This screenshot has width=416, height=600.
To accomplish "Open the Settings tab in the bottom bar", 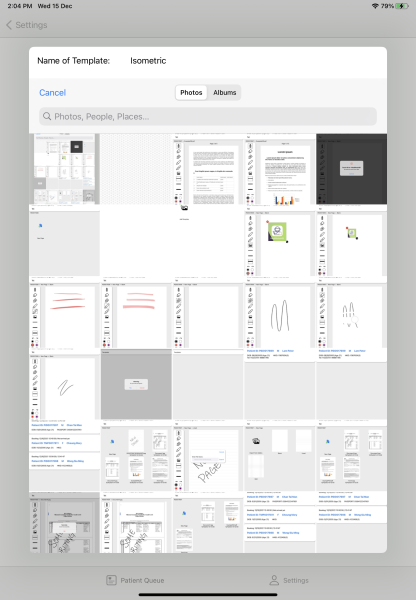I will [x=289, y=580].
